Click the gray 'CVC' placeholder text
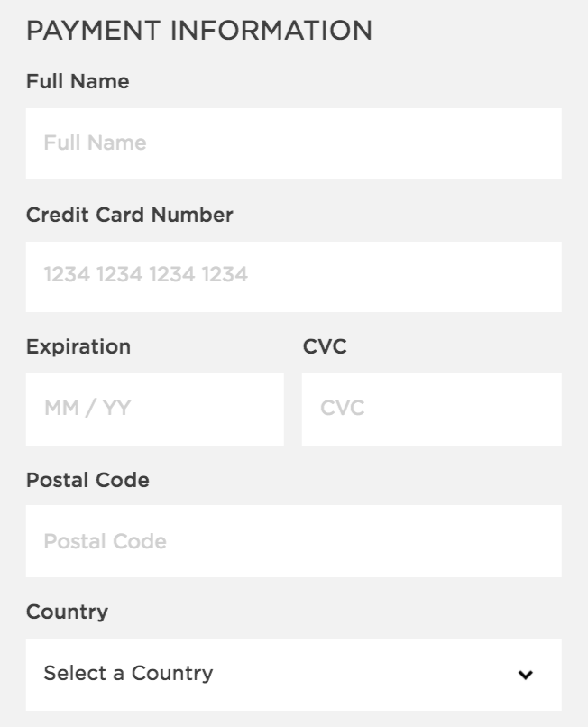This screenshot has height=727, width=588. pos(343,409)
